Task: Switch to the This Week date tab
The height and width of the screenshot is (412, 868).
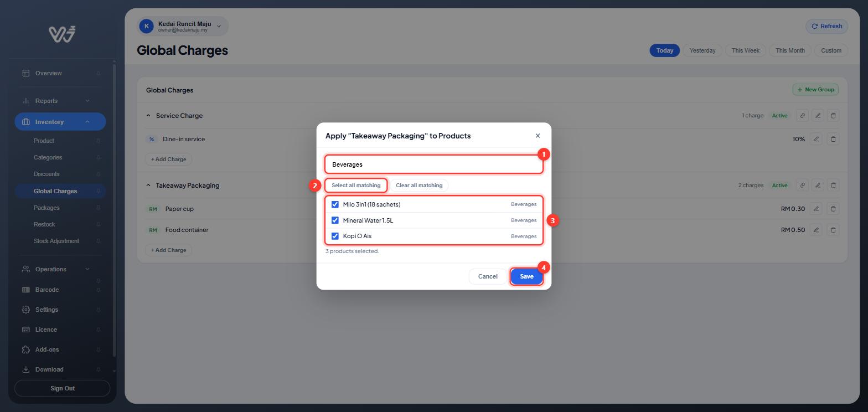Action: coord(746,50)
